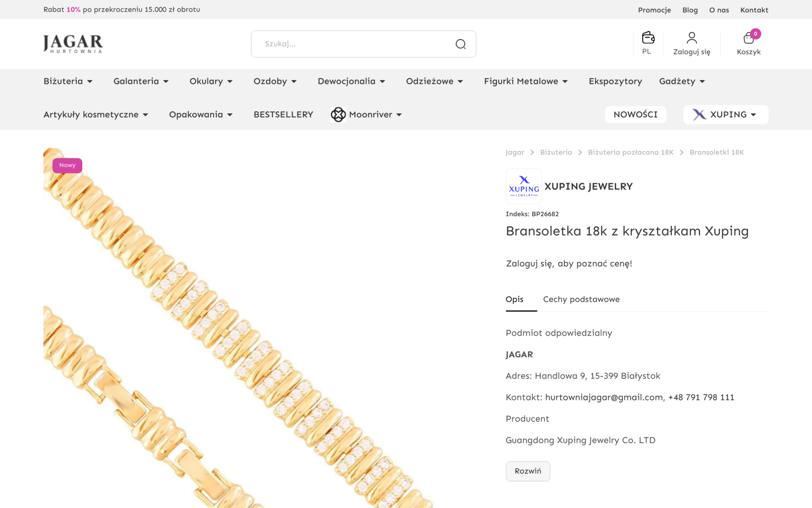
Task: Expand the Ozdoby menu
Action: [x=275, y=81]
